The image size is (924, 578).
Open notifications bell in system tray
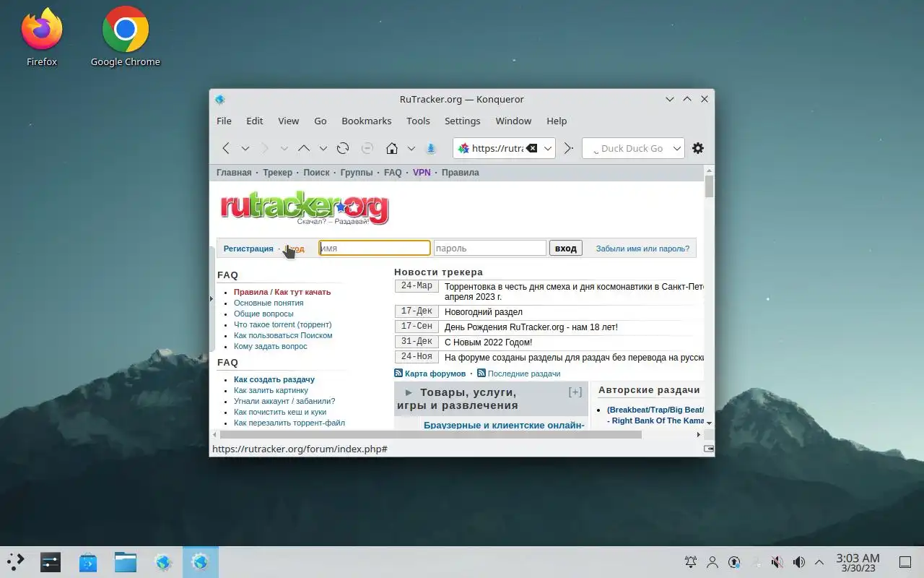[x=691, y=562]
